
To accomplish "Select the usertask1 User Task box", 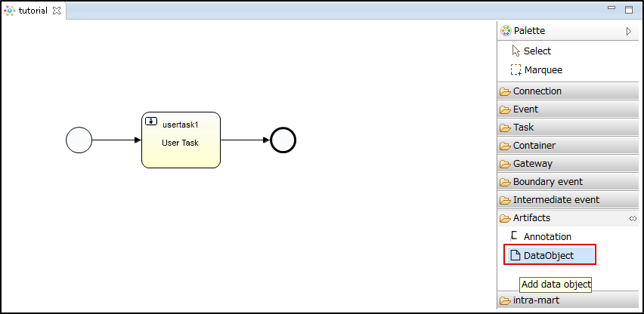I will click(x=181, y=140).
